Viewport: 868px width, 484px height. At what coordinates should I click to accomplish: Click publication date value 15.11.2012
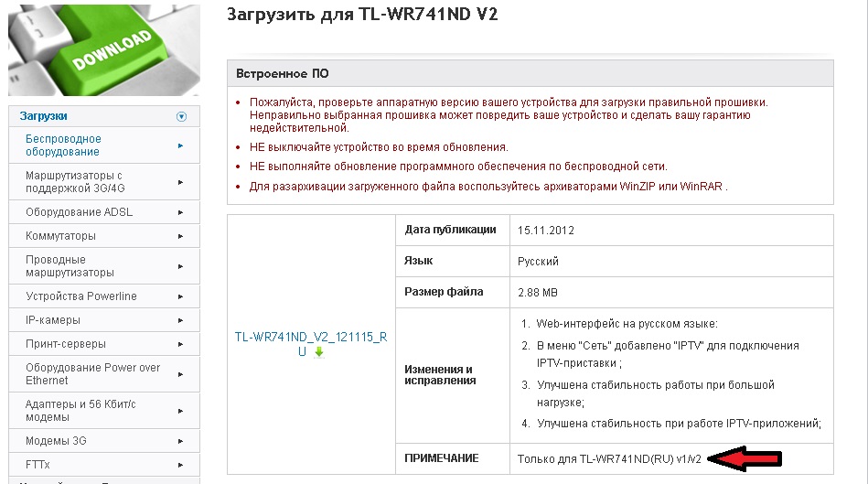pos(546,231)
